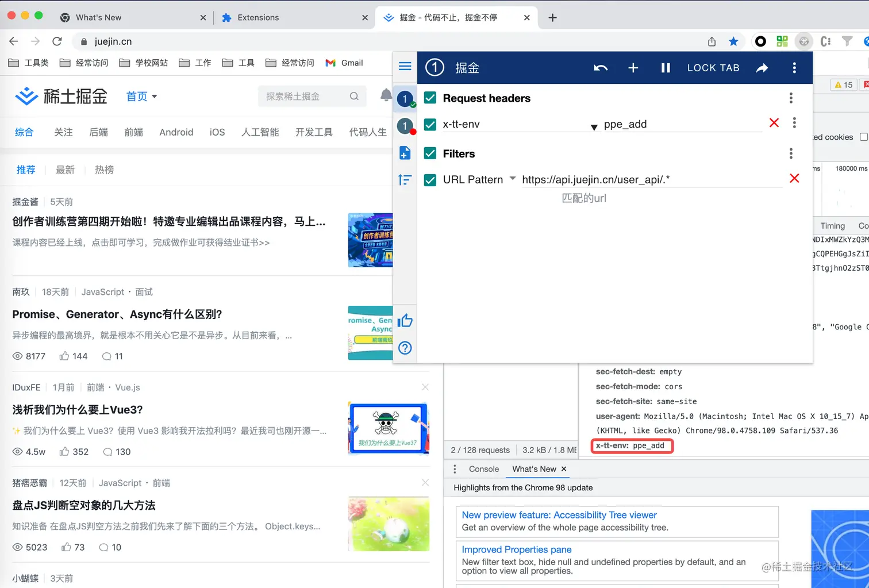Toggle the Request headers checkbox
The image size is (869, 588).
(430, 98)
